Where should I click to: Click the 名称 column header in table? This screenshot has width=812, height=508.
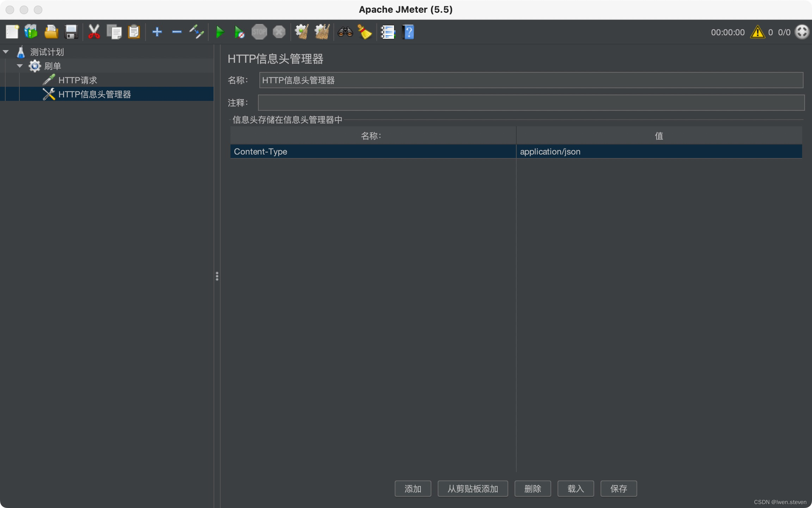point(373,136)
